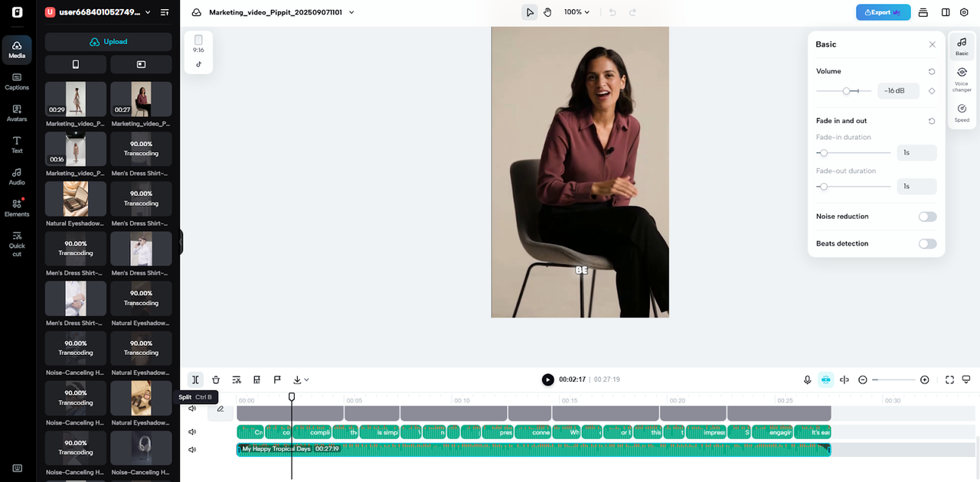Image resolution: width=980 pixels, height=482 pixels.
Task: Enable Noise reduction
Action: pyautogui.click(x=927, y=217)
